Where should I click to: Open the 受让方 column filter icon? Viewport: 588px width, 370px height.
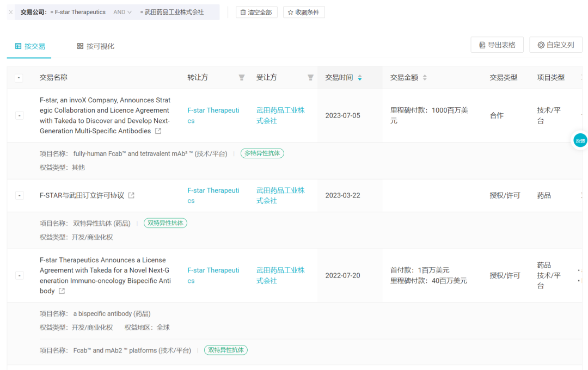pyautogui.click(x=310, y=78)
